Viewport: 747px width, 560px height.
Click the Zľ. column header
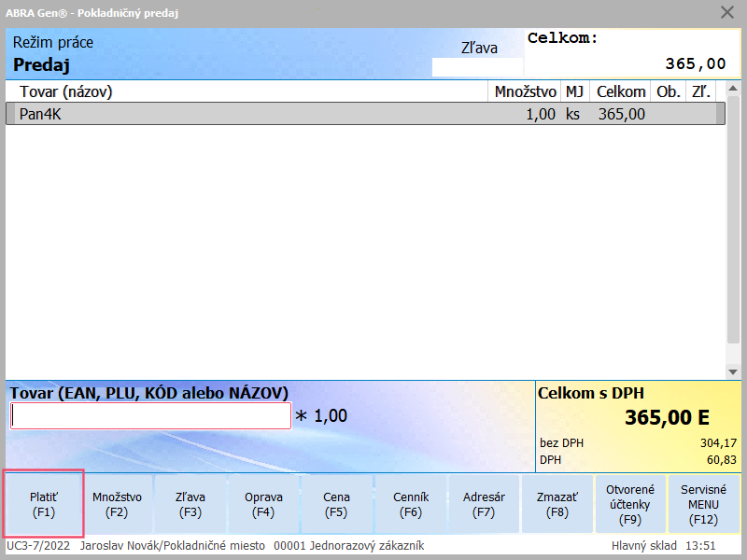[698, 91]
